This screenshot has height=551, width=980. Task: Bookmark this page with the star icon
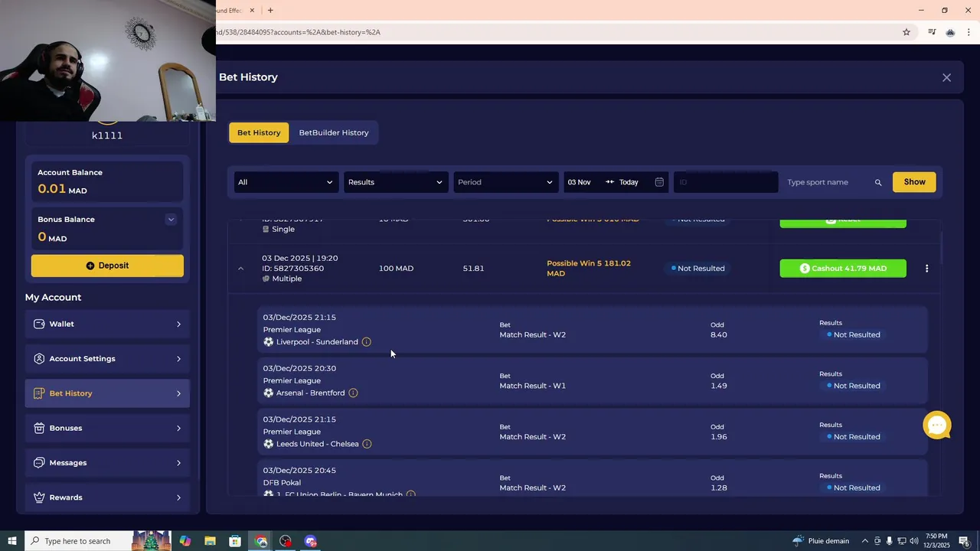(906, 32)
